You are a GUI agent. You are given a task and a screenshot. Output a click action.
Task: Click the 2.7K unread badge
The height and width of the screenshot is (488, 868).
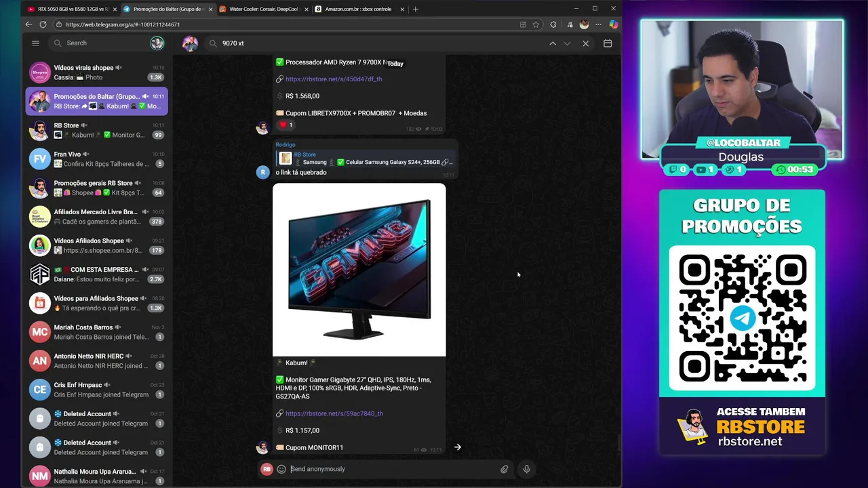pos(156,279)
